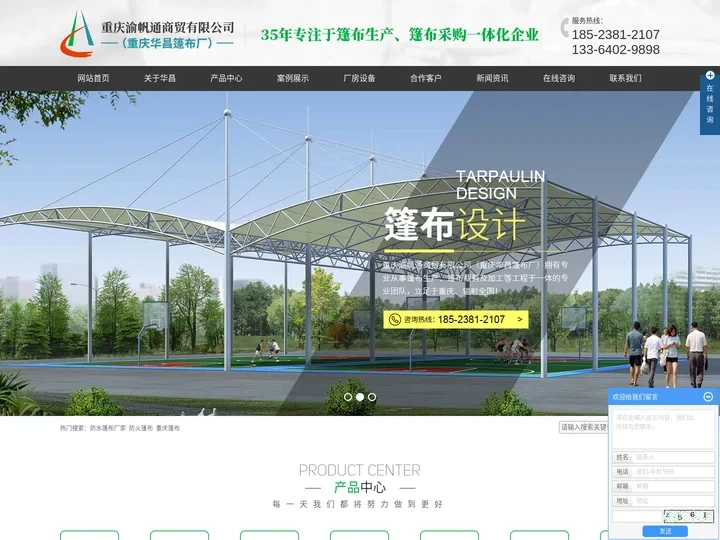Viewport: 720px width, 540px height.
Task: Select the second carousel slide dot
Action: point(360,397)
